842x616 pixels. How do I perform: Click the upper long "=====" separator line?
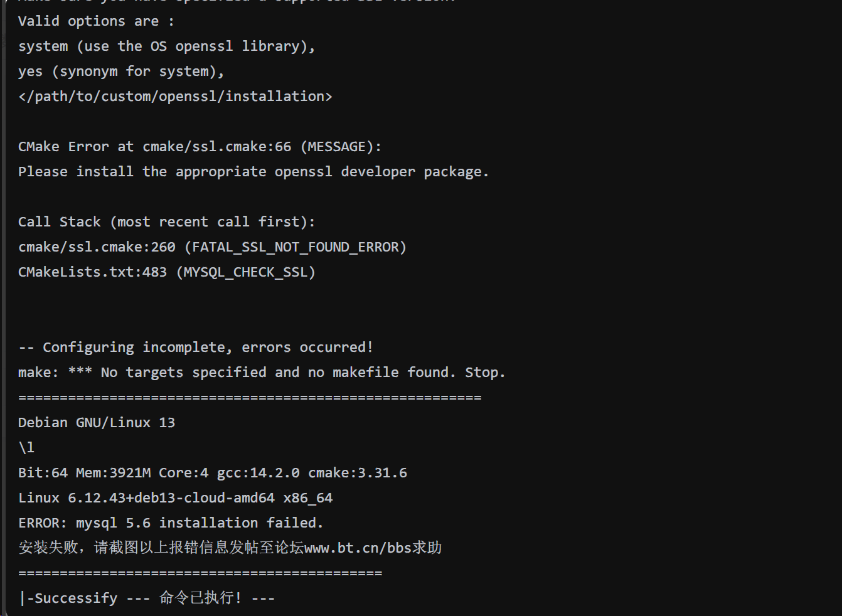250,398
